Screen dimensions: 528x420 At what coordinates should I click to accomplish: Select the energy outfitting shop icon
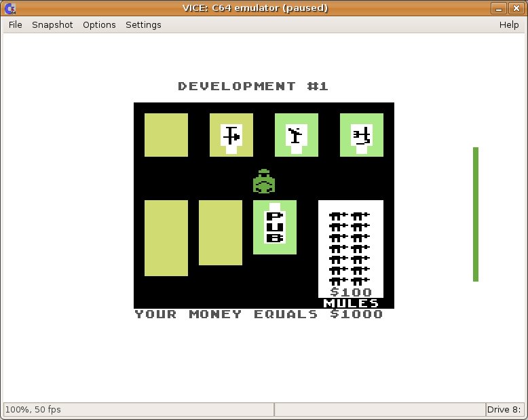(297, 135)
